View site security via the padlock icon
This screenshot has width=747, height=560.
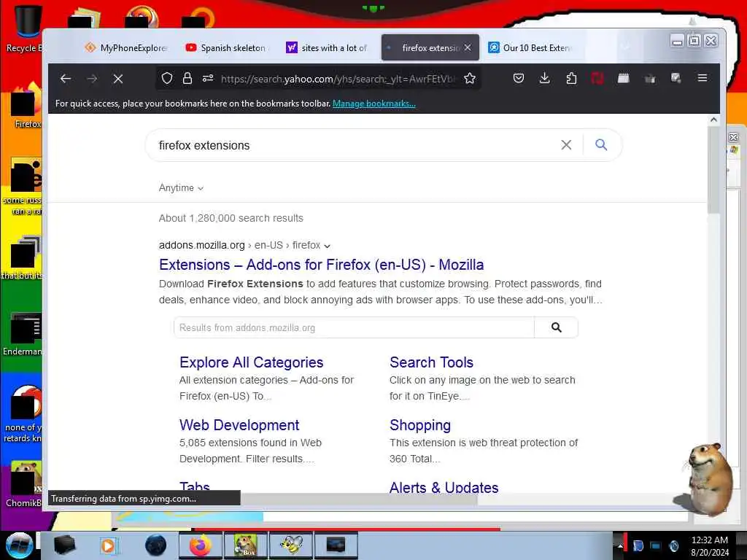pos(187,78)
